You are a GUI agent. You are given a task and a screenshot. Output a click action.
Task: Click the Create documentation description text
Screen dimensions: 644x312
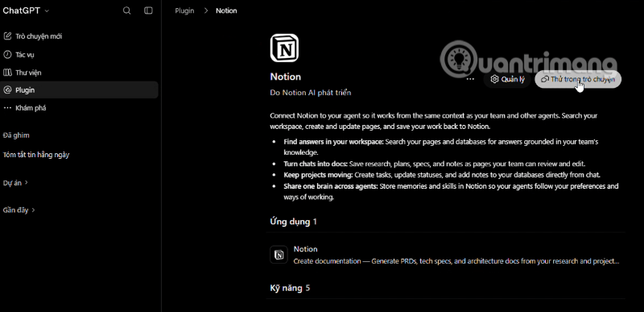tap(456, 261)
